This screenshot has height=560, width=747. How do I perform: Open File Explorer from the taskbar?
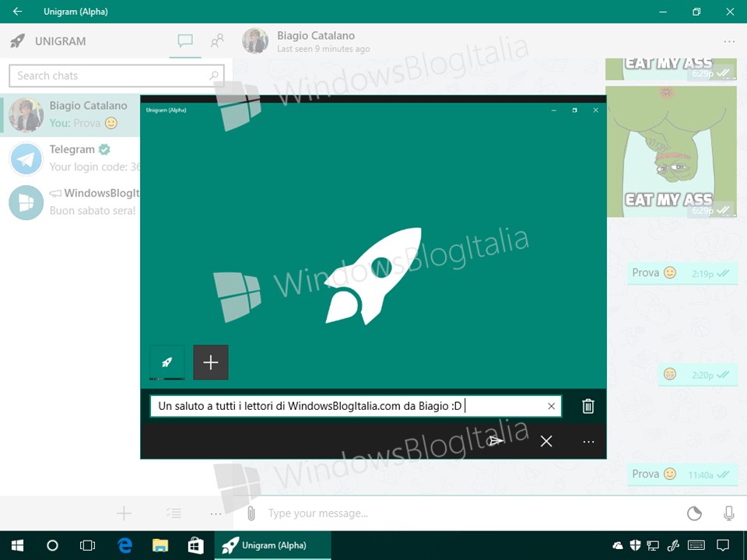(x=160, y=546)
